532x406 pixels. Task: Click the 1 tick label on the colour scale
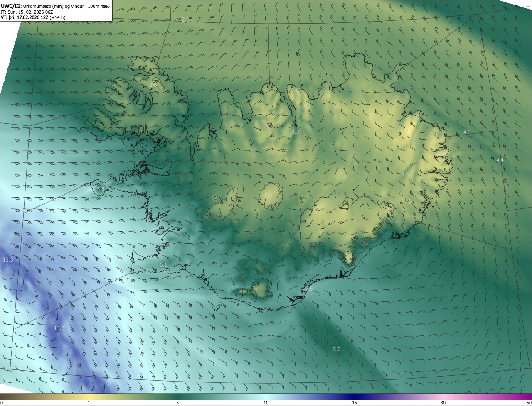89,403
